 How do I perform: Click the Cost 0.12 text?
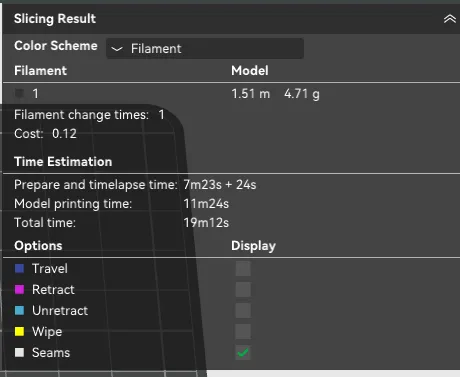click(x=45, y=134)
